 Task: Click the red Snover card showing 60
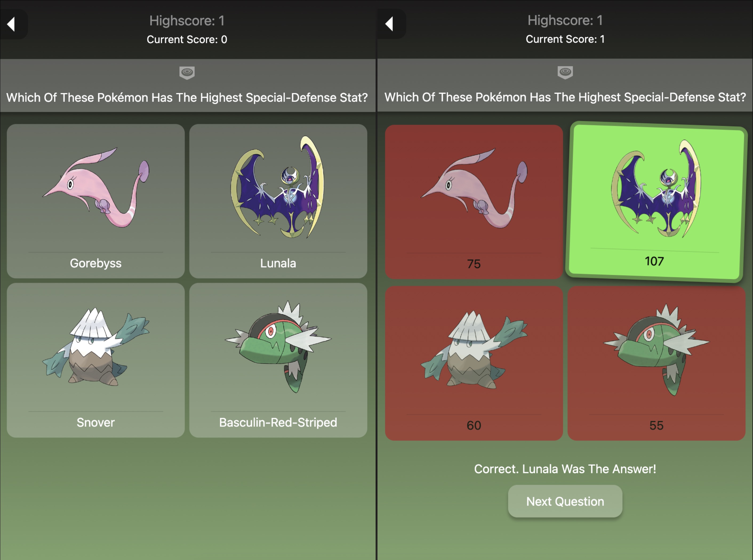click(474, 363)
